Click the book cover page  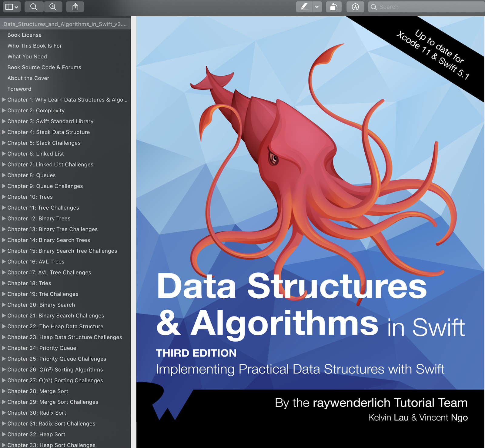pos(310,232)
